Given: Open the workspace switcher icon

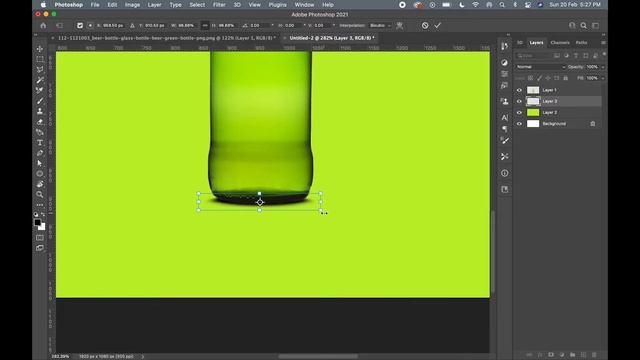Looking at the screenshot, I should 596,25.
